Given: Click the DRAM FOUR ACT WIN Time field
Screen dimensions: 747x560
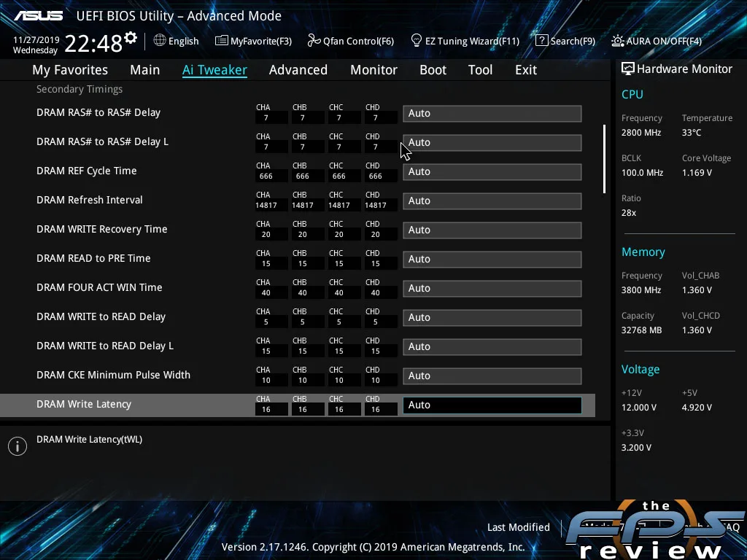Looking at the screenshot, I should tap(492, 288).
